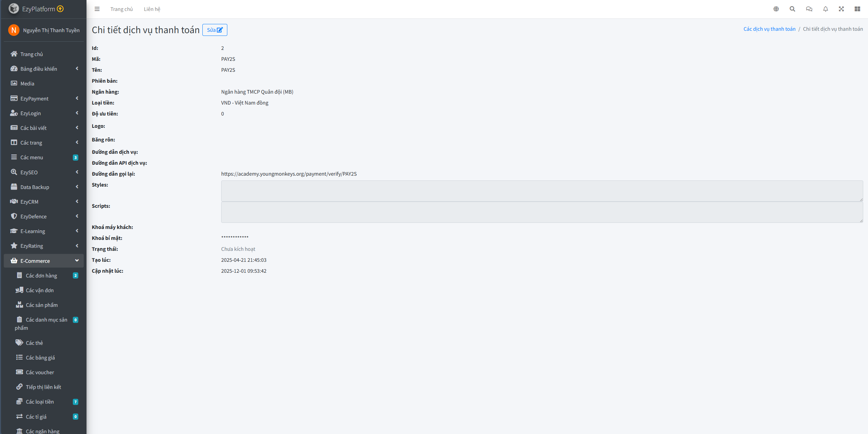Open the language globe icon
Viewport: 868px width, 434px height.
pyautogui.click(x=776, y=9)
